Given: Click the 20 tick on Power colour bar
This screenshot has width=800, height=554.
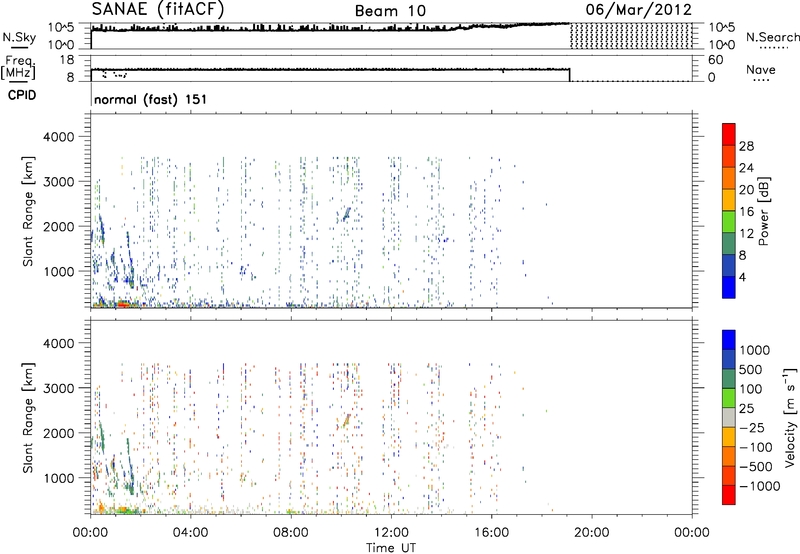Looking at the screenshot, I should click(746, 190).
